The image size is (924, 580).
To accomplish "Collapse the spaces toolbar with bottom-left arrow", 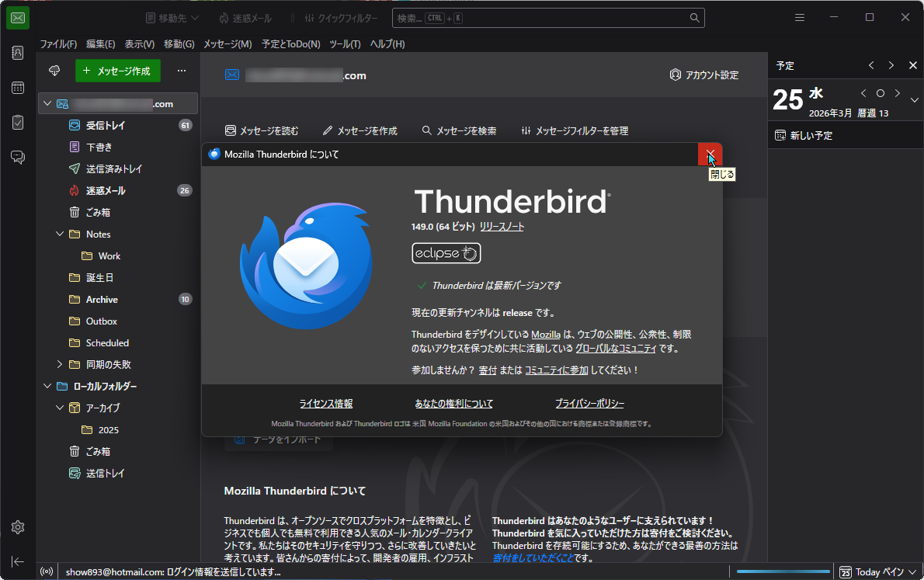I will click(x=17, y=561).
